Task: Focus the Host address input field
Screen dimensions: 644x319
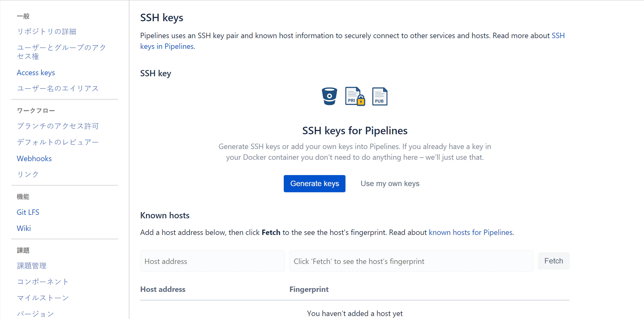Action: [212, 261]
